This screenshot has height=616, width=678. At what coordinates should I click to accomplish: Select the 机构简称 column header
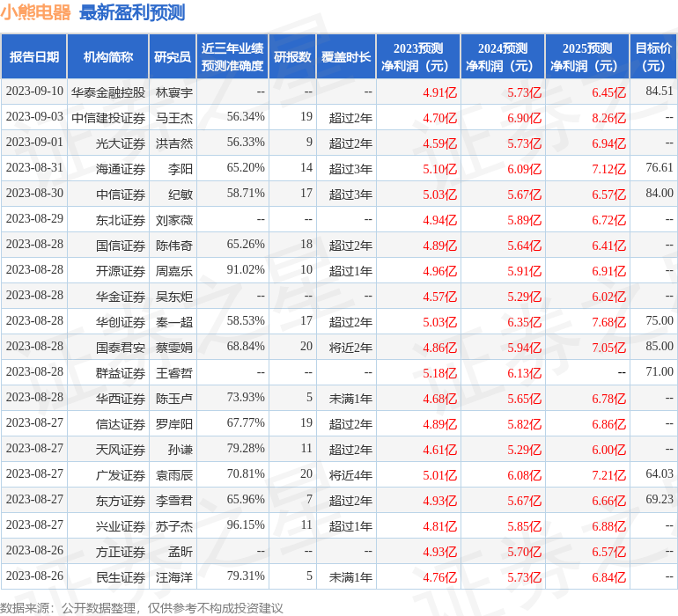pyautogui.click(x=108, y=56)
